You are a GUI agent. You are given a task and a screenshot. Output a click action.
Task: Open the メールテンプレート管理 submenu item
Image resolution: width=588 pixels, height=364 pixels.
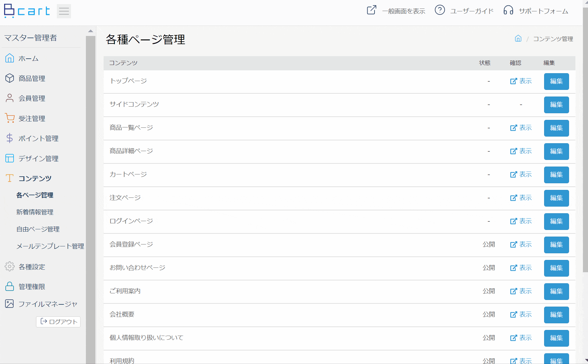[50, 246]
